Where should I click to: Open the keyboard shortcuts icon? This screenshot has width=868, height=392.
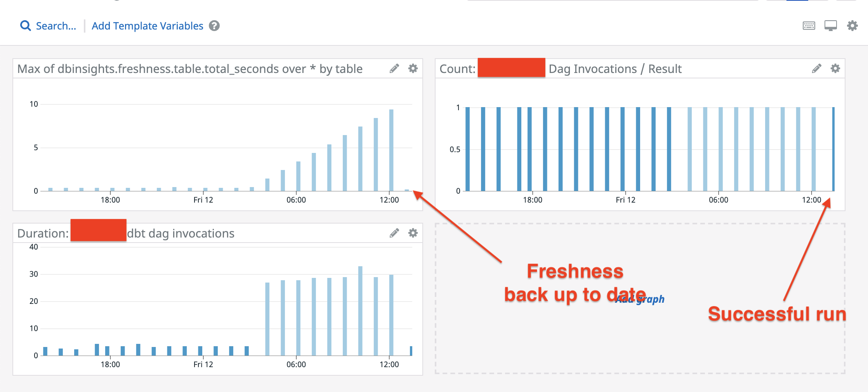coord(809,26)
